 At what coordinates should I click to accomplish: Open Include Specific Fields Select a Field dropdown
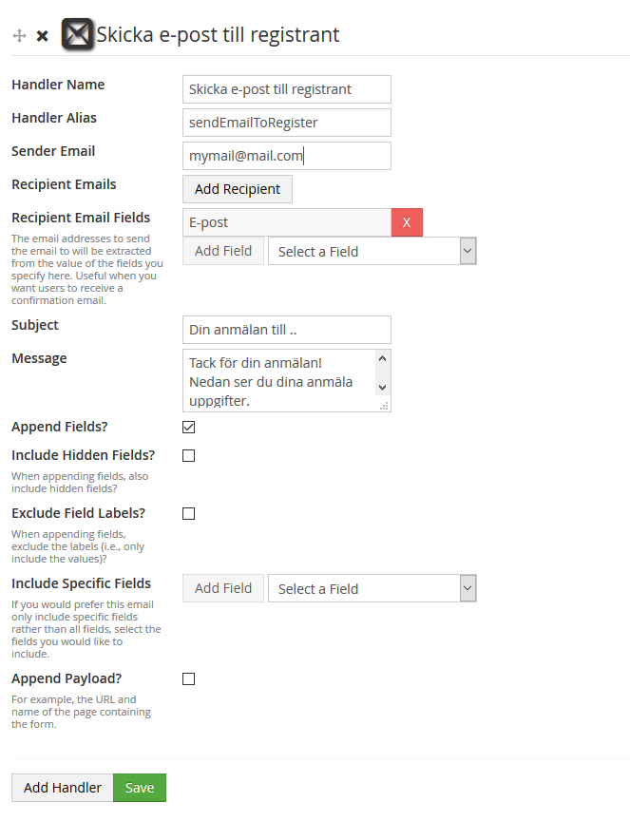click(x=372, y=588)
